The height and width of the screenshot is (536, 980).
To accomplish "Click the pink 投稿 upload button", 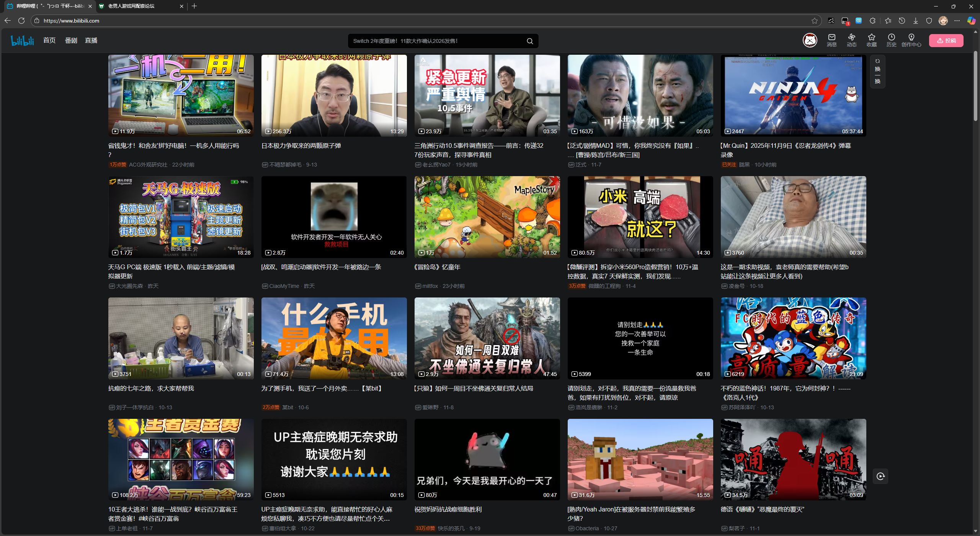I will coord(946,41).
